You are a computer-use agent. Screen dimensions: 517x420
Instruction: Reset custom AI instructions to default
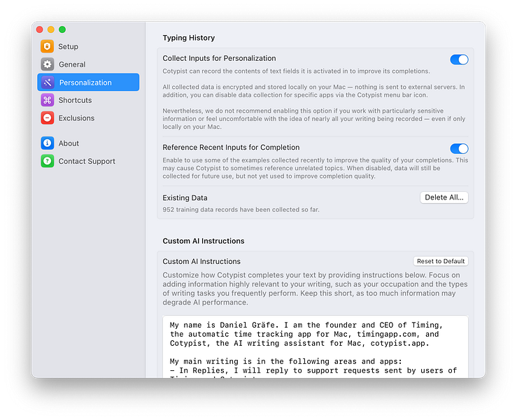point(441,261)
